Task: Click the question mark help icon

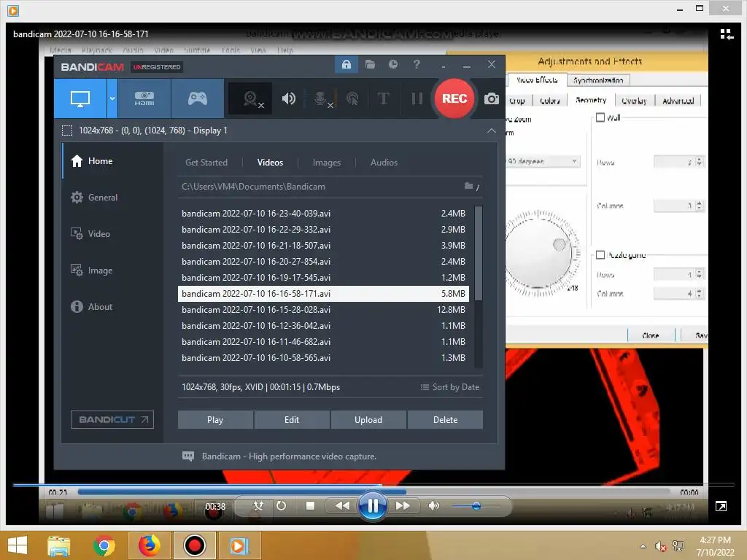Action: [417, 64]
